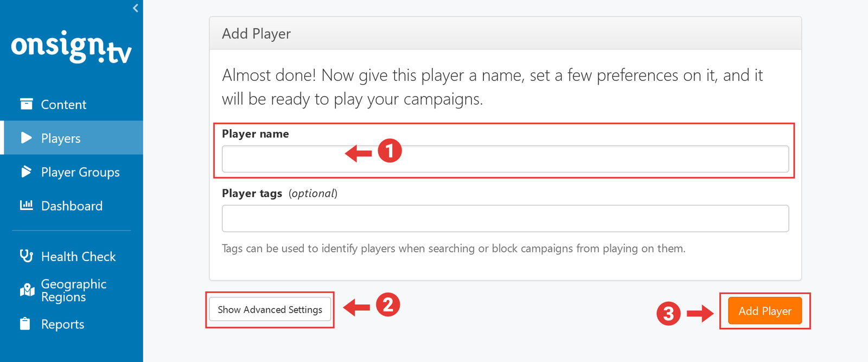Open the Dashboard text label
The height and width of the screenshot is (362, 868).
72,206
